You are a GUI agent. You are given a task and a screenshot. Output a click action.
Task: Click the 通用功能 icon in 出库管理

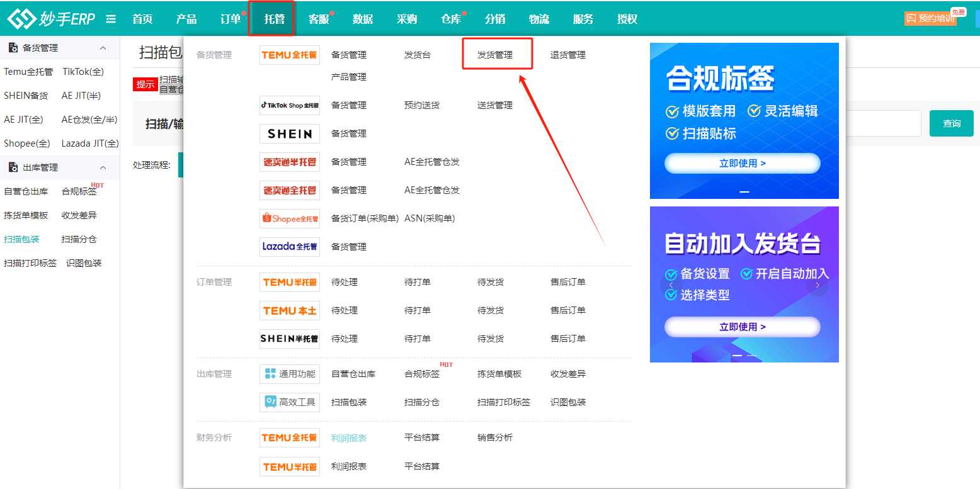coord(290,374)
